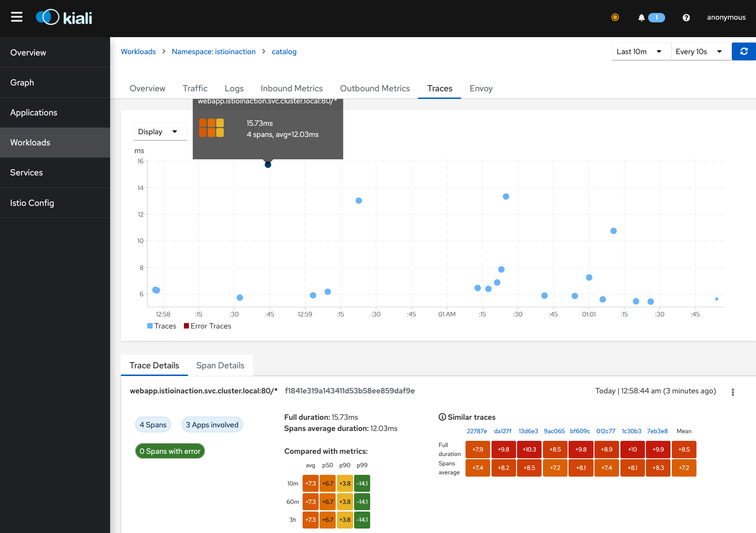
Task: Switch to the Envoy tab
Action: click(481, 88)
